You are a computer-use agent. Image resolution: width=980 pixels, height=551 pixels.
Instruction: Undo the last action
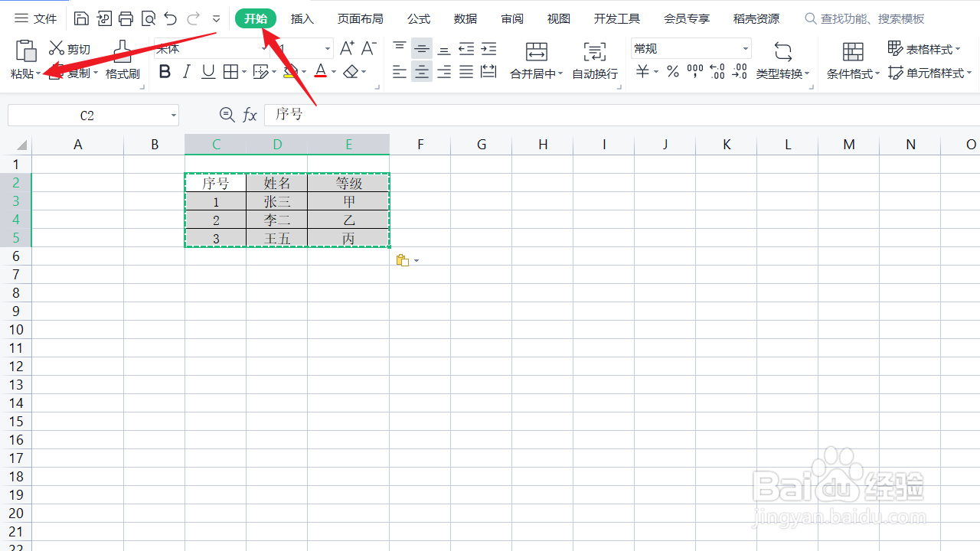click(171, 18)
